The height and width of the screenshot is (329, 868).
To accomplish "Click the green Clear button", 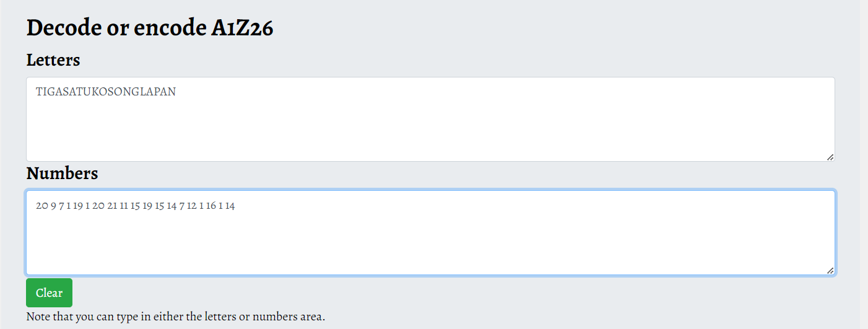I will (x=49, y=293).
